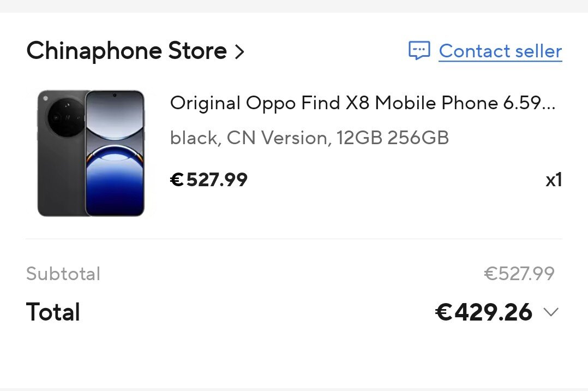Click the Subtotal label
588x391 pixels.
coord(63,274)
